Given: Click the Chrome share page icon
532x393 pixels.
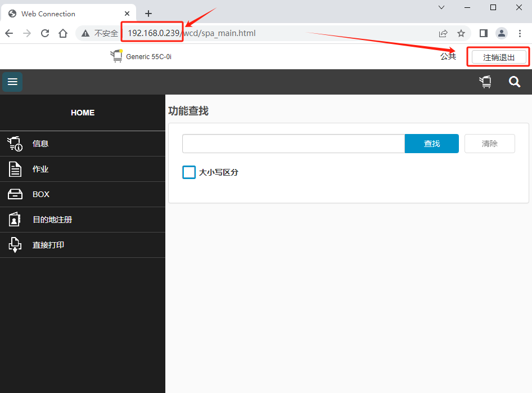Looking at the screenshot, I should 443,33.
